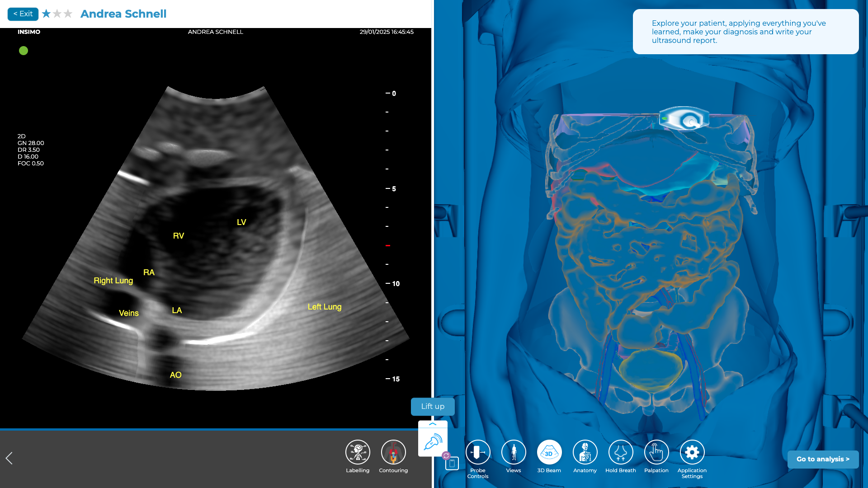Open the Contouring tool
Screen dimensions: 868x488
pos(393,452)
